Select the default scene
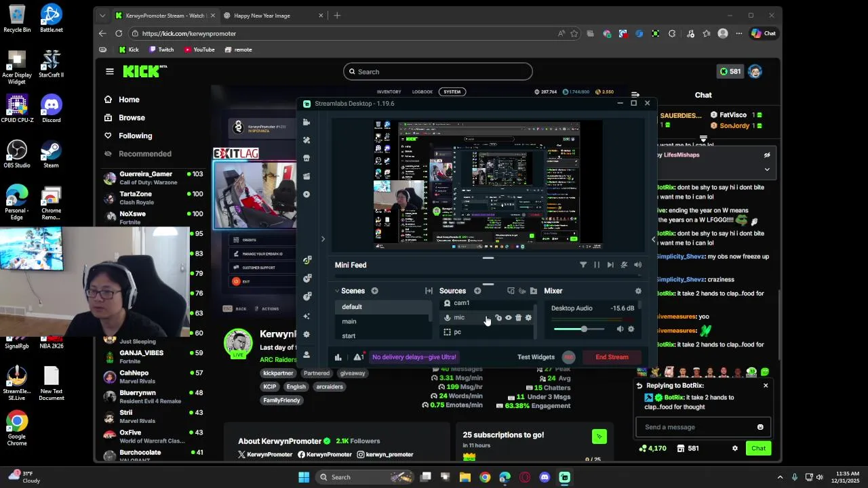The height and width of the screenshot is (488, 868). pyautogui.click(x=382, y=307)
